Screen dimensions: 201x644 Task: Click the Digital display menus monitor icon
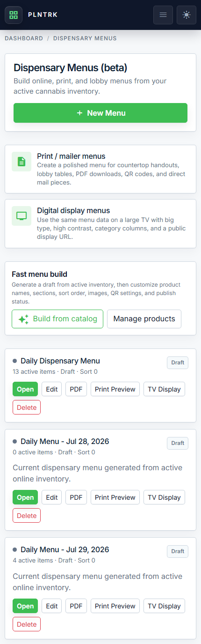(22, 216)
